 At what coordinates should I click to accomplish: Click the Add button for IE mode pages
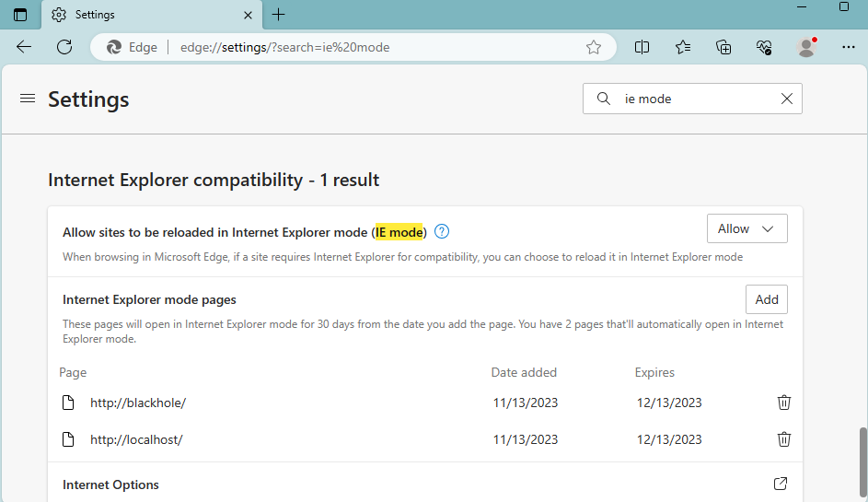click(x=766, y=299)
